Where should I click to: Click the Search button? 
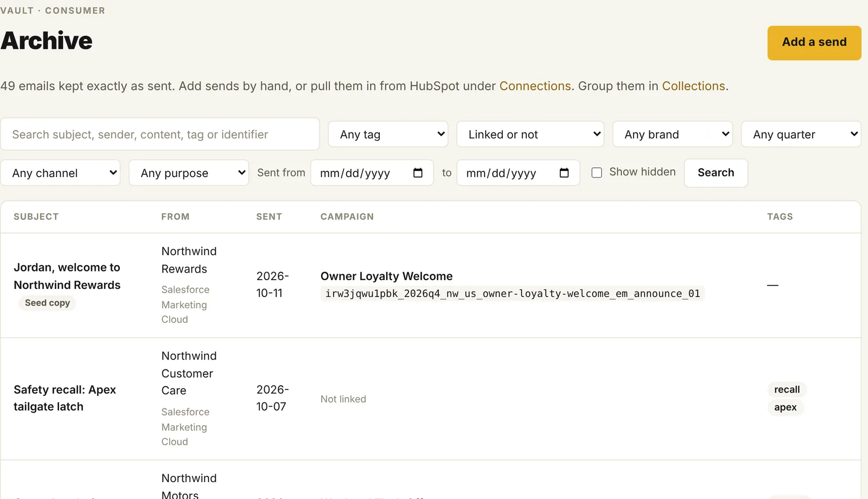[716, 173]
